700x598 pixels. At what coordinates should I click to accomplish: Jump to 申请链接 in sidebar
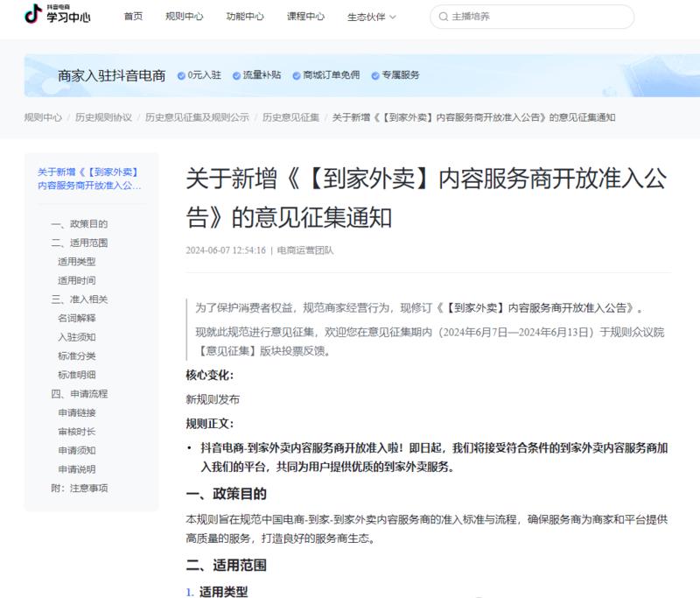click(77, 412)
